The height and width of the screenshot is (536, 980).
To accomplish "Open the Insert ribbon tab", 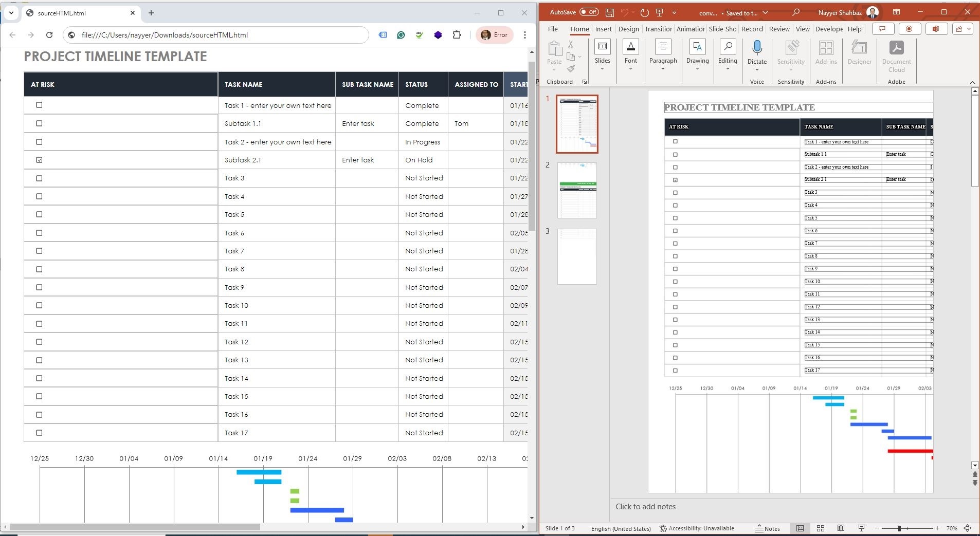I will 603,29.
